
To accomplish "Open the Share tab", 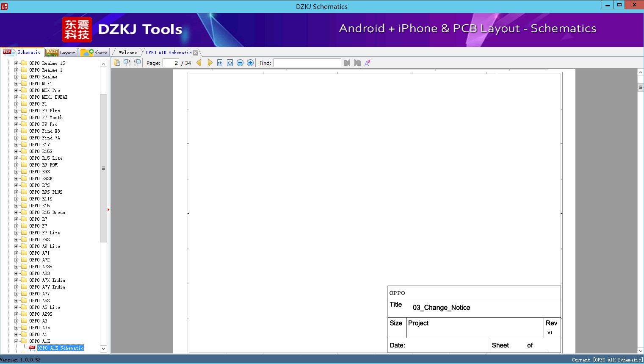I will tap(94, 53).
